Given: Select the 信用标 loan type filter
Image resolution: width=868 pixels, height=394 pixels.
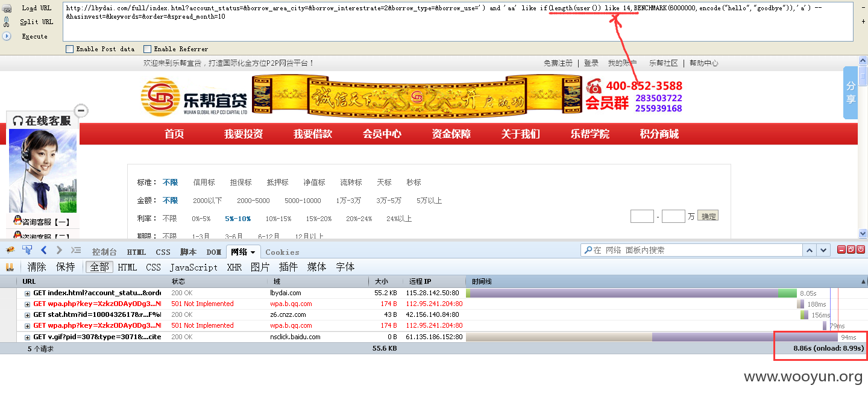Looking at the screenshot, I should [x=204, y=183].
